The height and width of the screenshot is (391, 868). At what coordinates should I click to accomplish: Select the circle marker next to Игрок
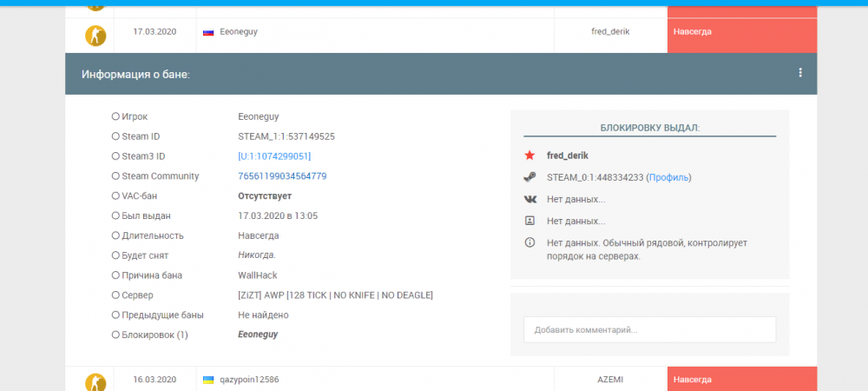coord(115,116)
